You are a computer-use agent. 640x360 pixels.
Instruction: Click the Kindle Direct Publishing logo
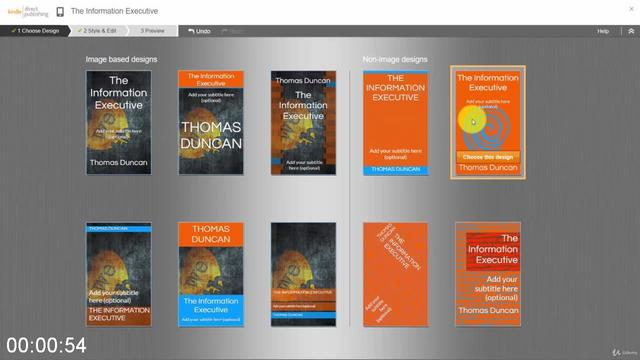tap(28, 11)
